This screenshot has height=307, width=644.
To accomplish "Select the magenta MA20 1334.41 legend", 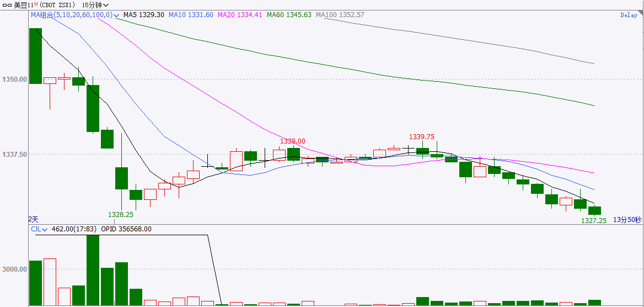I will 240,15.
